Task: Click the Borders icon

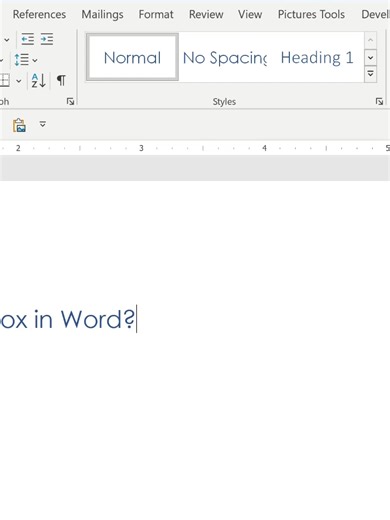Action: (5, 80)
